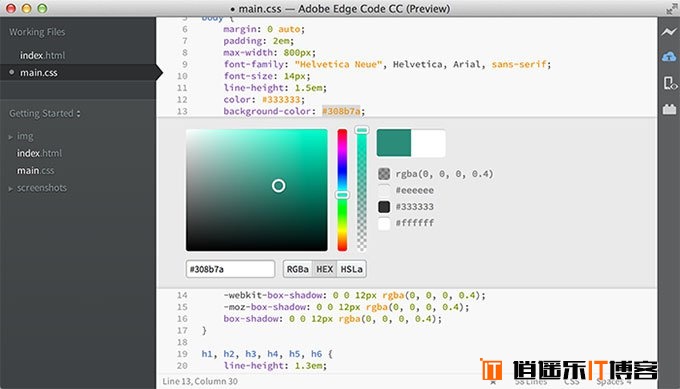680x389 pixels.
Task: Click the 1.3em value on line 20
Action: [308, 366]
